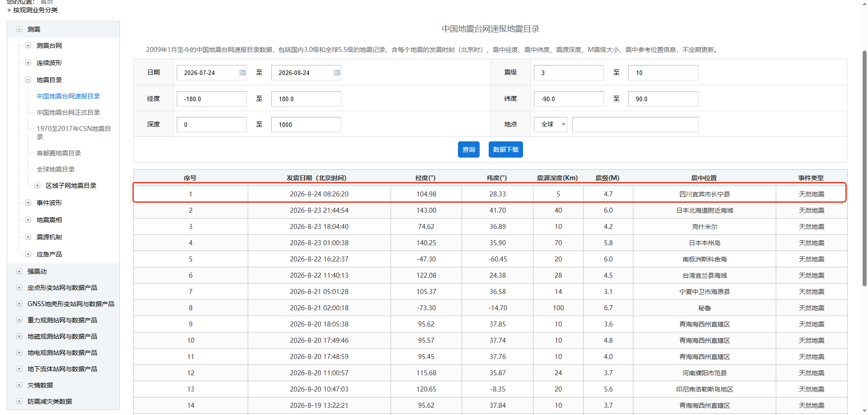Click the 宁夏中卫市海原县 location cell

[x=705, y=292]
